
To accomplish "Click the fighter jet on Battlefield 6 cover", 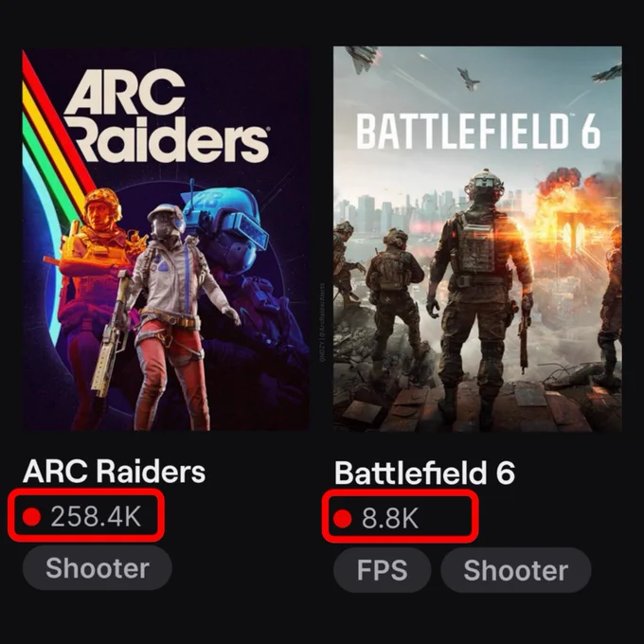I will pyautogui.click(x=468, y=78).
